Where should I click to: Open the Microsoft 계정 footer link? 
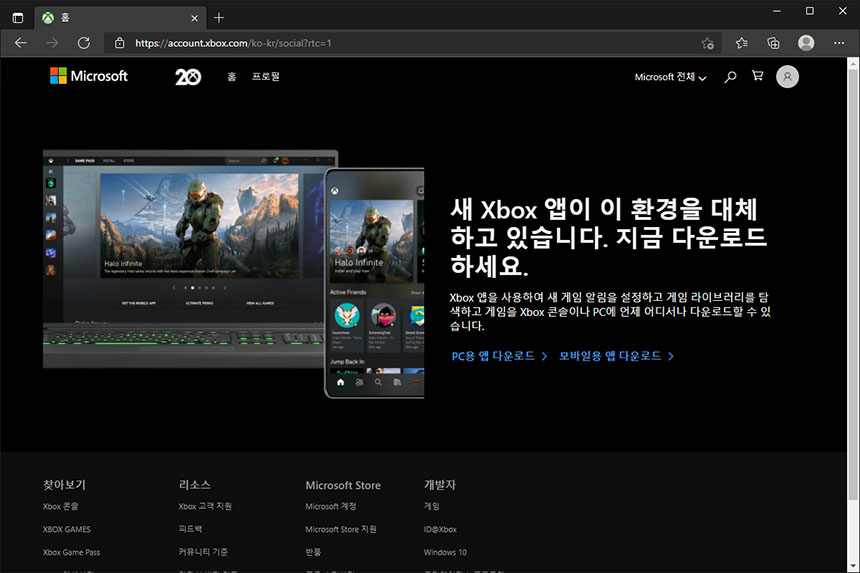[331, 506]
